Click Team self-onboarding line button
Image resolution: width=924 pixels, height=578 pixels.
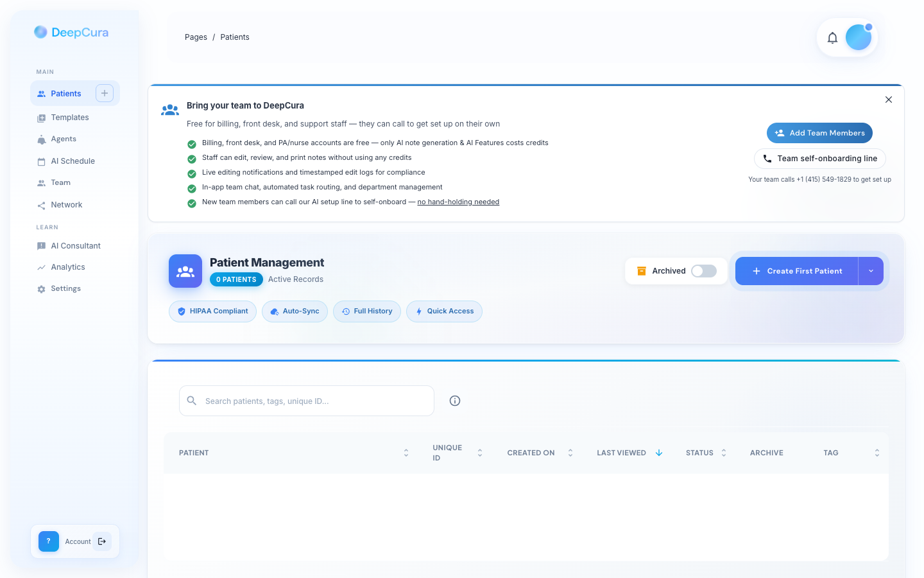820,159
